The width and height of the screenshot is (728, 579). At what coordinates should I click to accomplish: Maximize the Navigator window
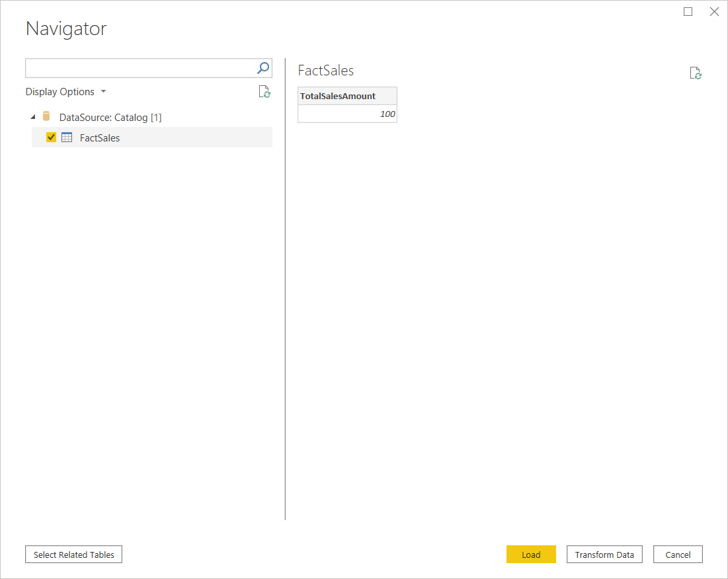pyautogui.click(x=688, y=12)
